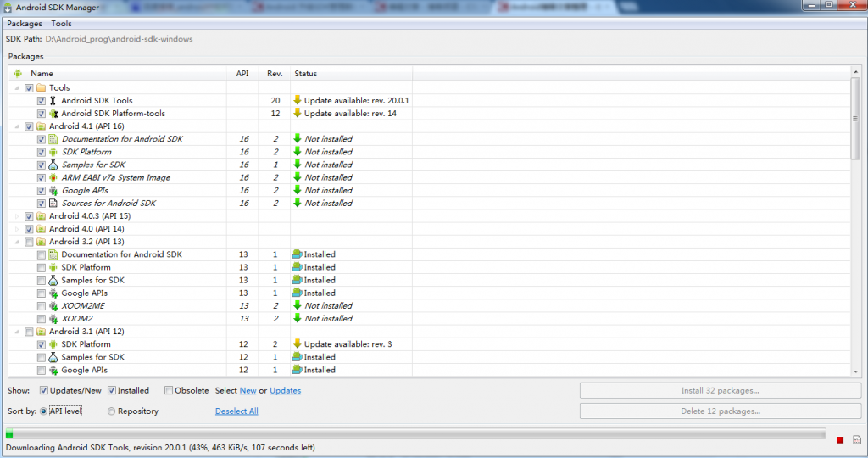Open the Tools menu
The height and width of the screenshot is (458, 868).
[x=61, y=23]
